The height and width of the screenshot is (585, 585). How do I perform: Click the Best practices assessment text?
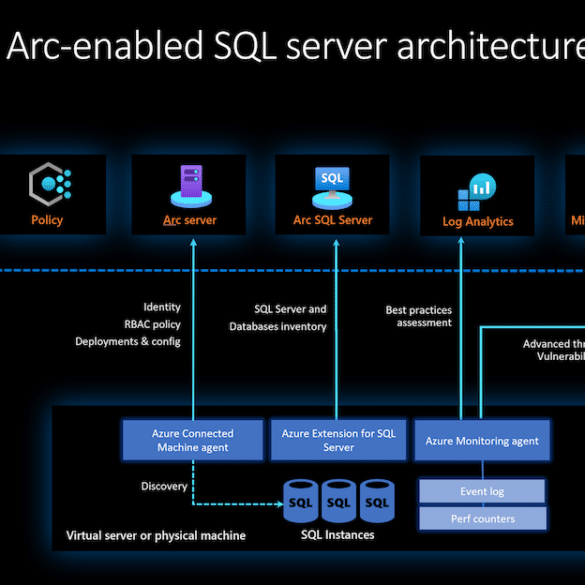419,316
